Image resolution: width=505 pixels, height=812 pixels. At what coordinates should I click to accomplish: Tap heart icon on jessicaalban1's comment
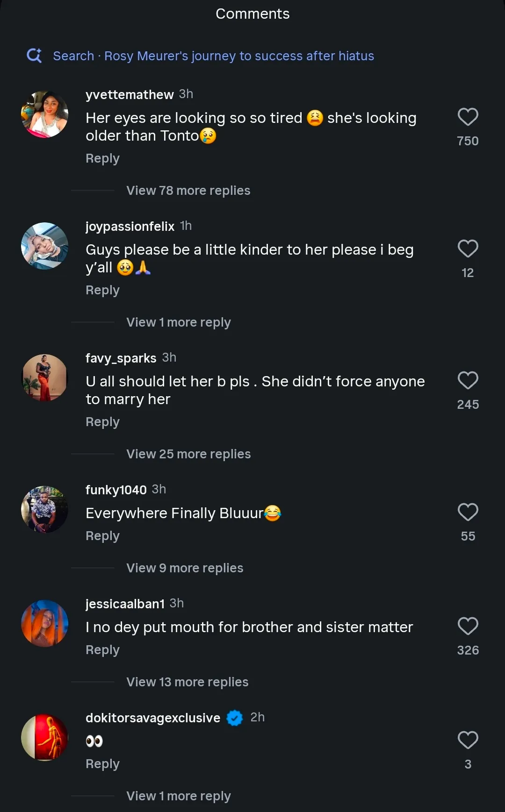468,626
